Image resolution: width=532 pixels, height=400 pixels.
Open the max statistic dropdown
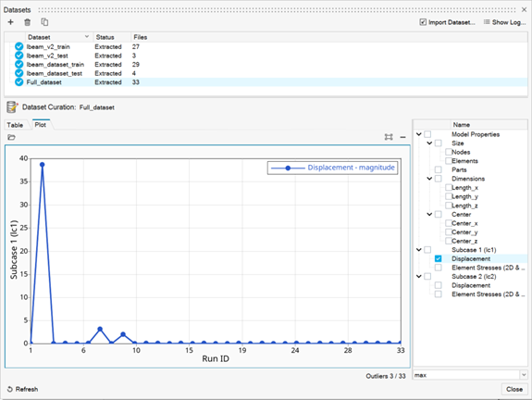524,375
